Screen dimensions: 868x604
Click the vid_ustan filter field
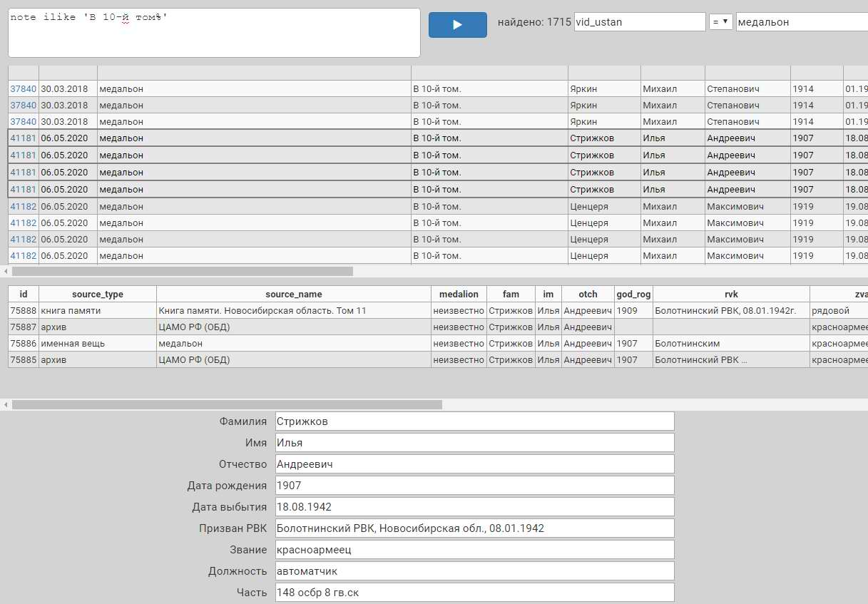(x=639, y=22)
